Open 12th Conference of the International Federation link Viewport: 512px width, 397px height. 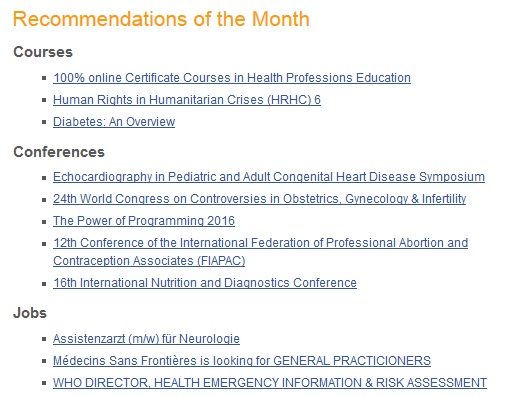260,243
